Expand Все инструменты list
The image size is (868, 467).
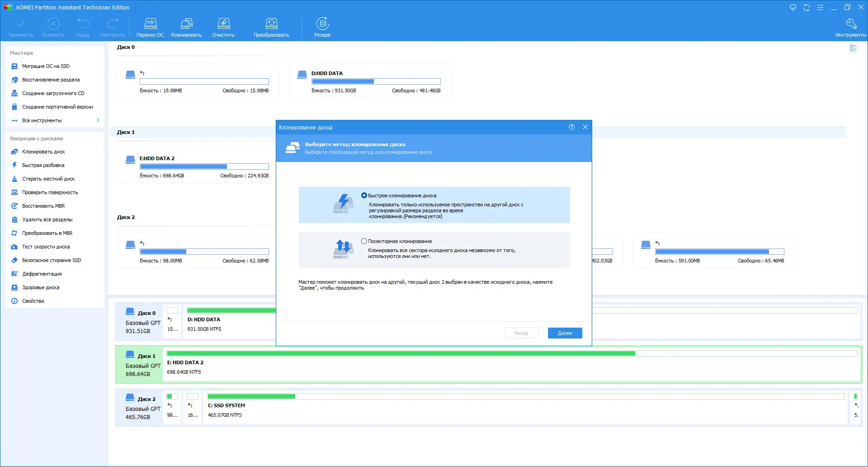click(55, 120)
